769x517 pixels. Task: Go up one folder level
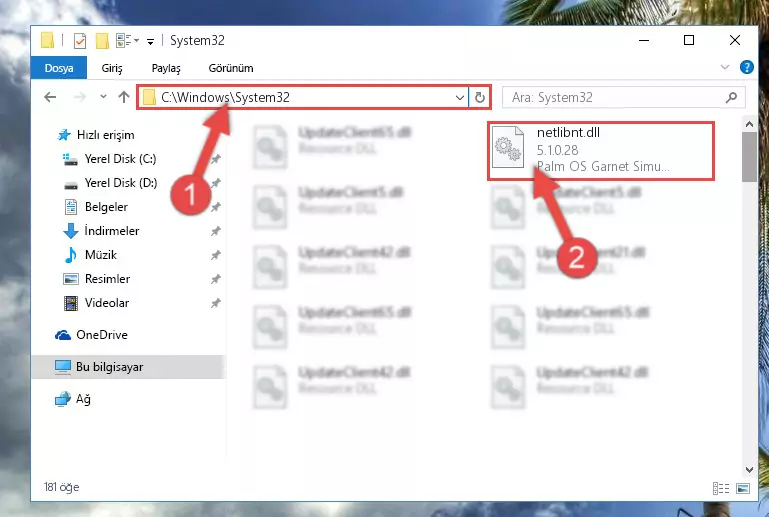pos(124,97)
